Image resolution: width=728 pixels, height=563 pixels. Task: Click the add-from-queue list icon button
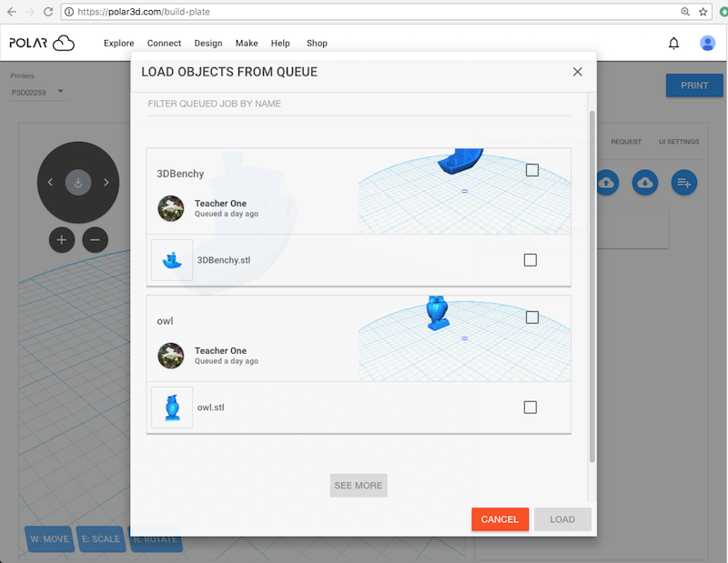[x=684, y=183]
